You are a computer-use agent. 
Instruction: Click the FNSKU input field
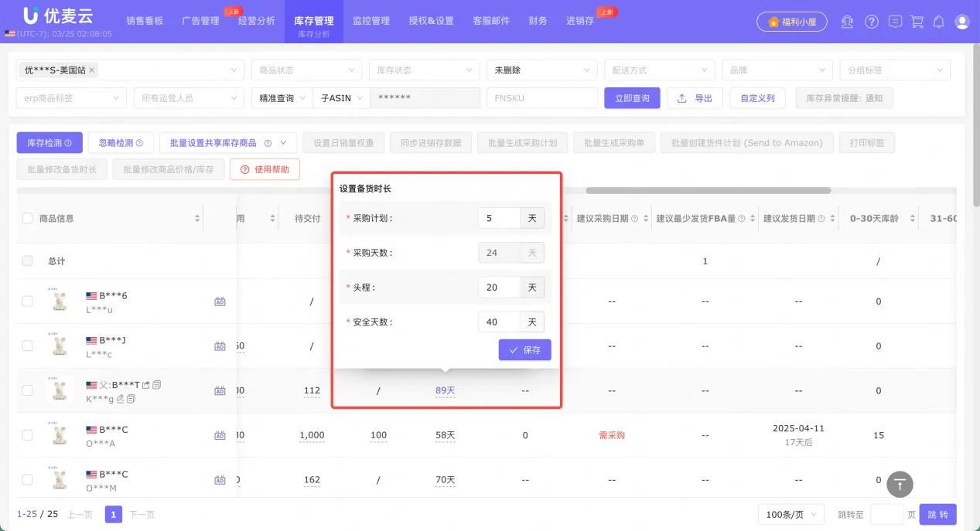[541, 98]
